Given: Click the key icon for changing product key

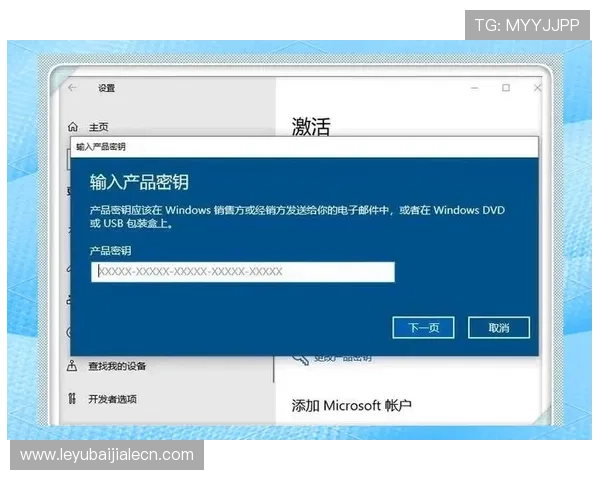Looking at the screenshot, I should click(300, 360).
